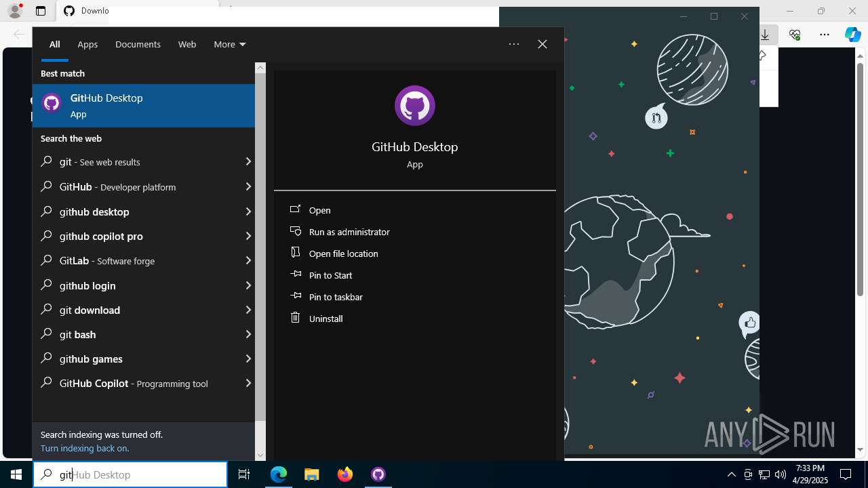The image size is (868, 488).
Task: Expand the 'github login' arrow
Action: point(248,285)
